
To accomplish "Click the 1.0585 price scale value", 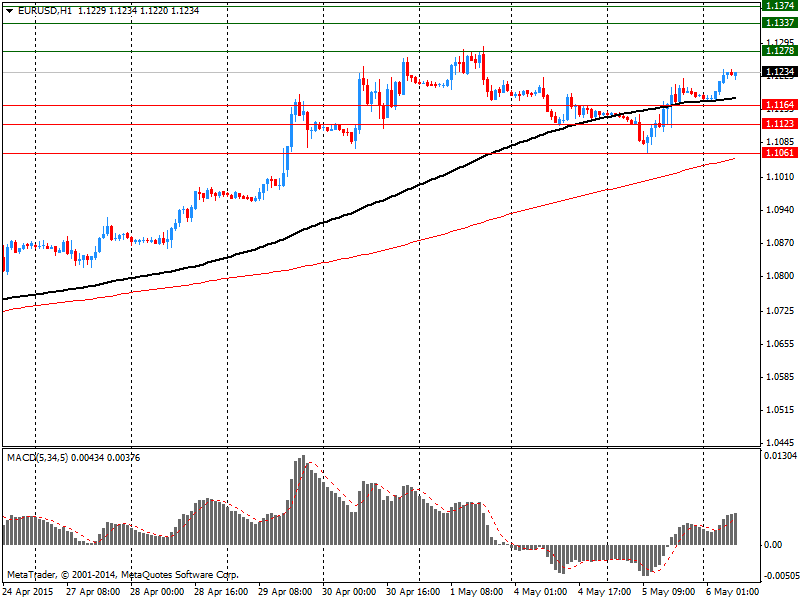I will pyautogui.click(x=780, y=377).
